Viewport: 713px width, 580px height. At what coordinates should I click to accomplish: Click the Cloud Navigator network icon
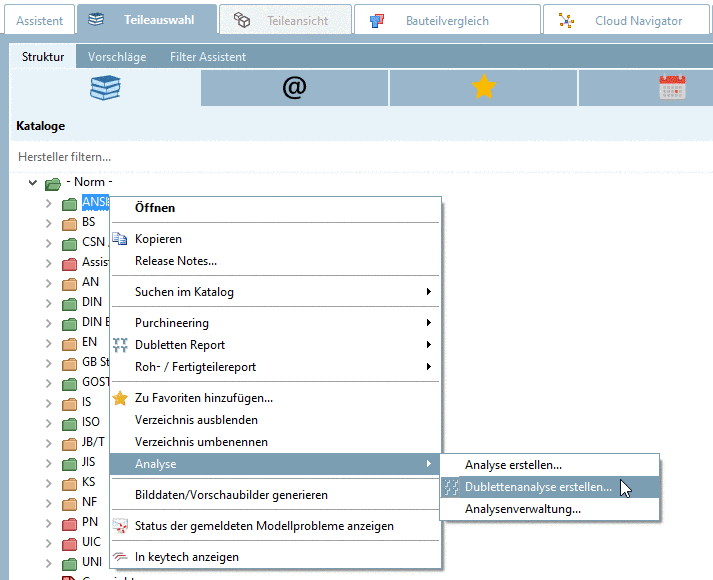pos(566,20)
